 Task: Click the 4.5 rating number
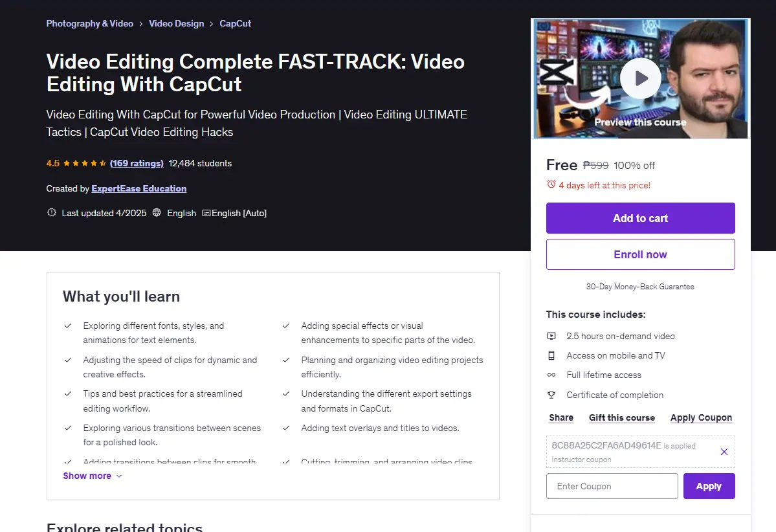pos(53,163)
